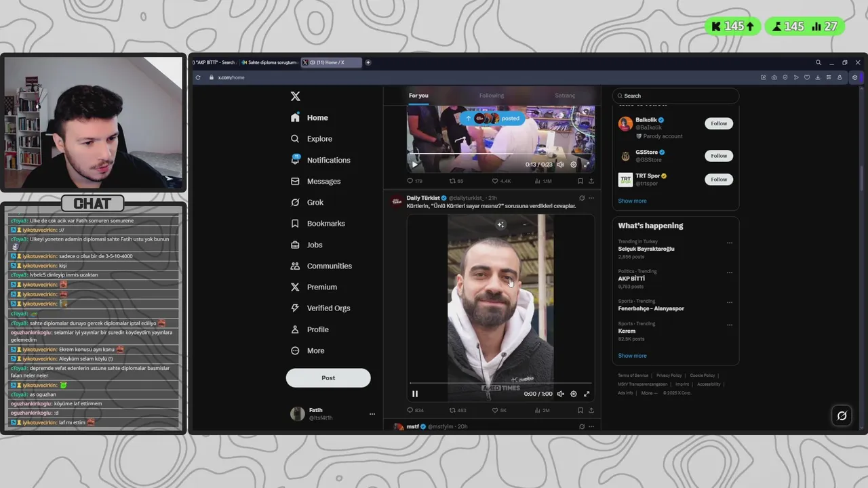
Task: Open More menu in sidebar
Action: click(x=309, y=350)
